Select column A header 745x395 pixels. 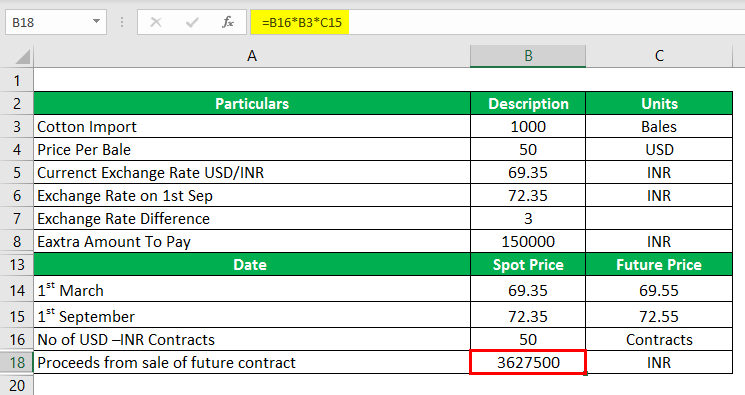click(252, 56)
